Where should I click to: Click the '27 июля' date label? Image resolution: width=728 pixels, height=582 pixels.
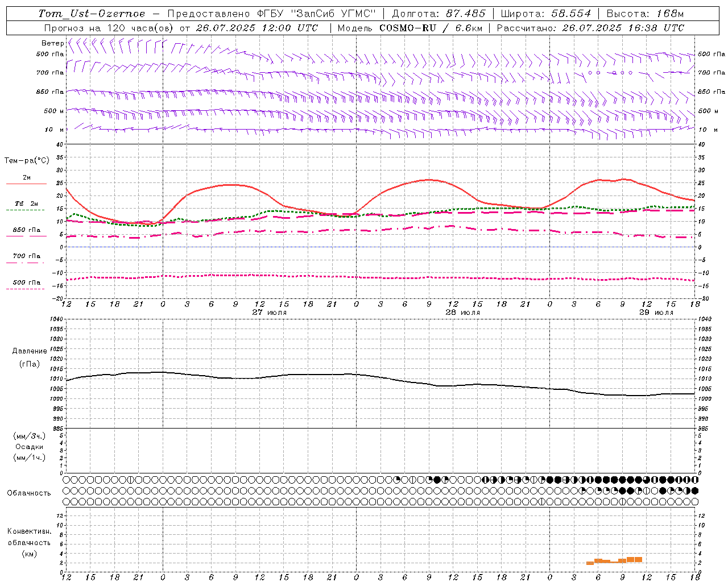click(270, 313)
